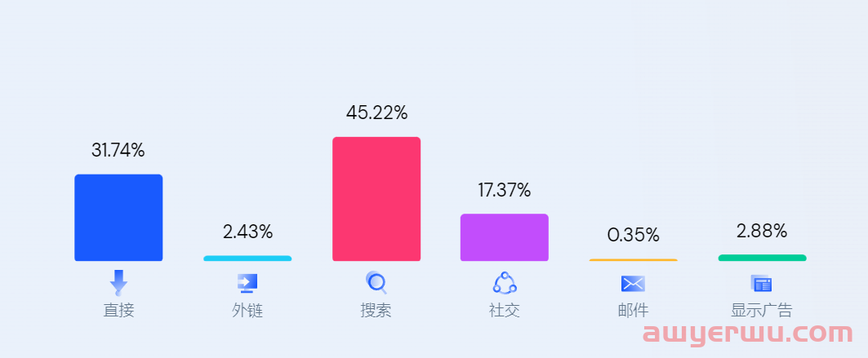Click the 邮件 label
The image size is (868, 358).
(633, 311)
